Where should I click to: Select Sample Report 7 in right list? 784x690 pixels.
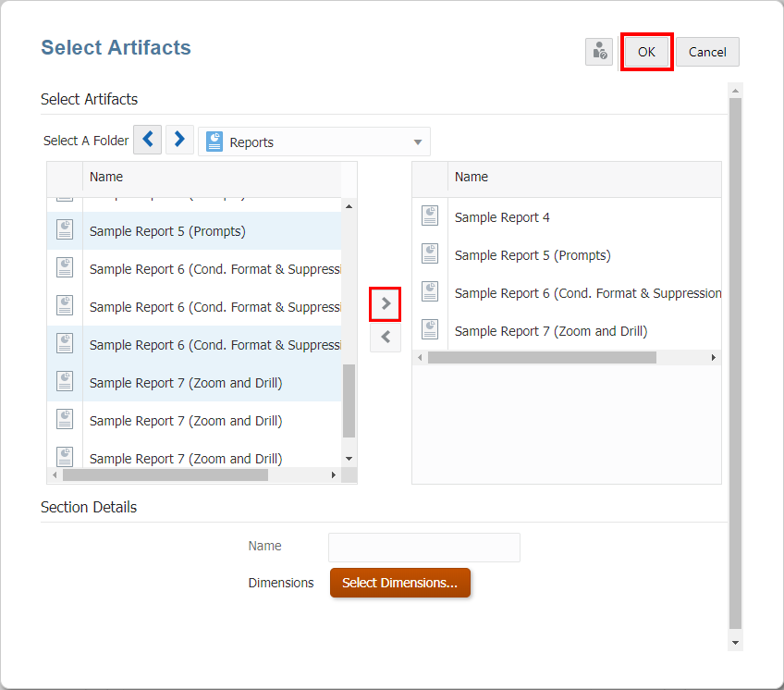coord(550,331)
